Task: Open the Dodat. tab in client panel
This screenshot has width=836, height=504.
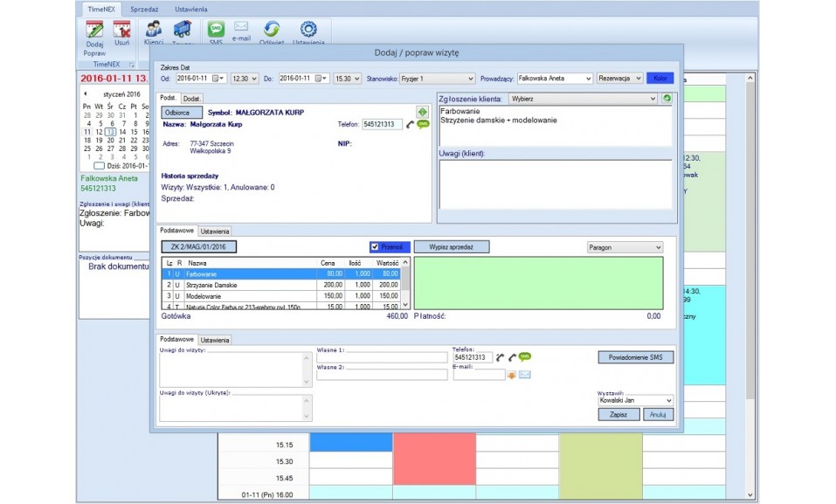Action: pyautogui.click(x=192, y=99)
